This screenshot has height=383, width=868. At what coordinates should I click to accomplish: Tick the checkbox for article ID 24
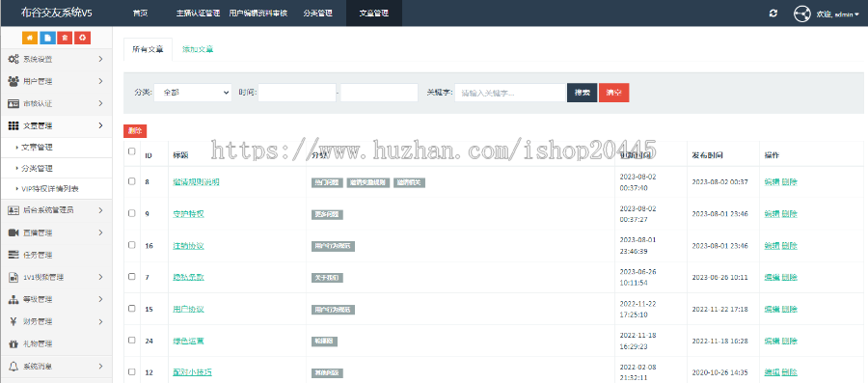point(132,340)
